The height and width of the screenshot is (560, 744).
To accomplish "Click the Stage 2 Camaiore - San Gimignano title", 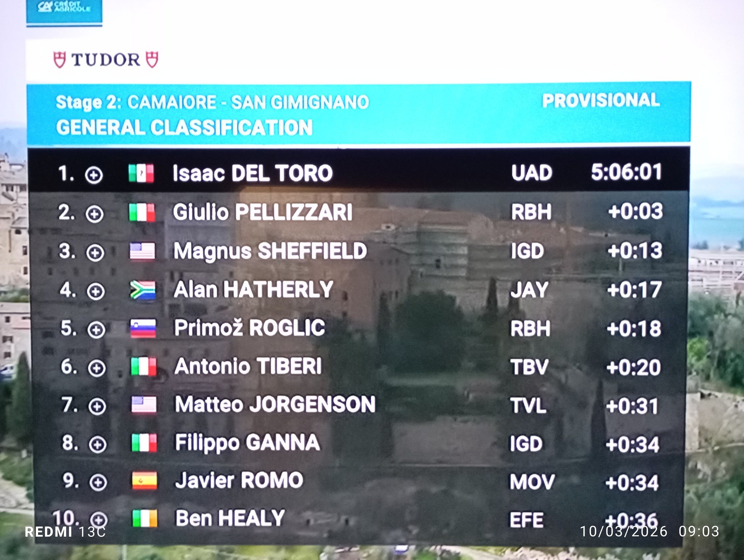I will pyautogui.click(x=212, y=102).
